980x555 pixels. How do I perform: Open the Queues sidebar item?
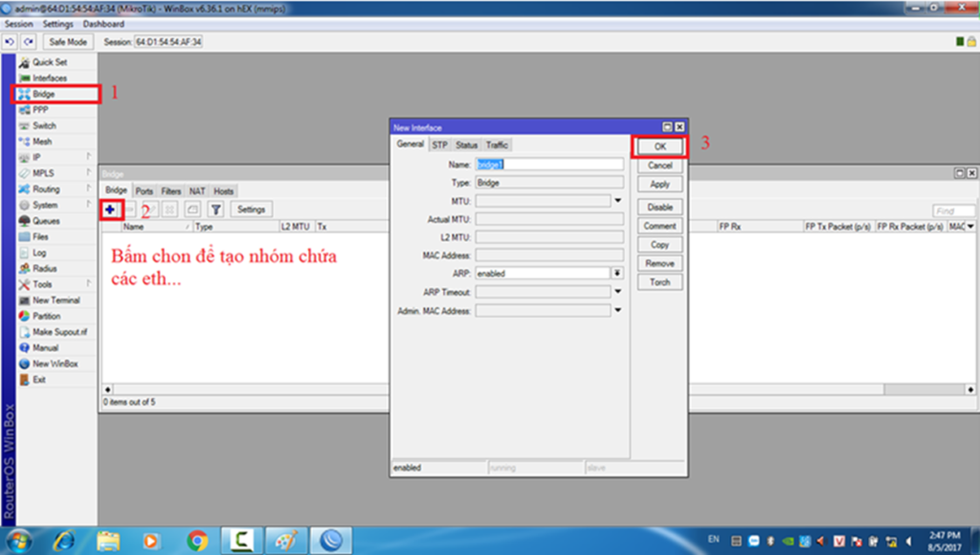click(x=46, y=221)
